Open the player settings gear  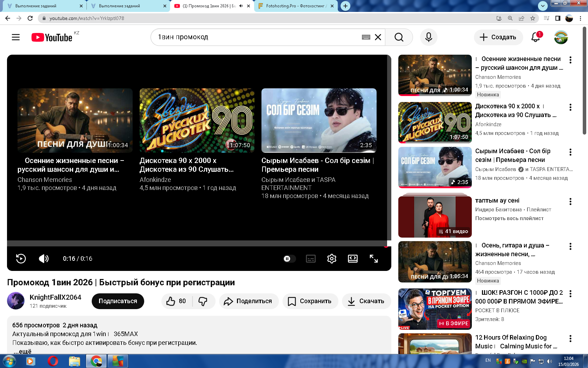point(331,259)
